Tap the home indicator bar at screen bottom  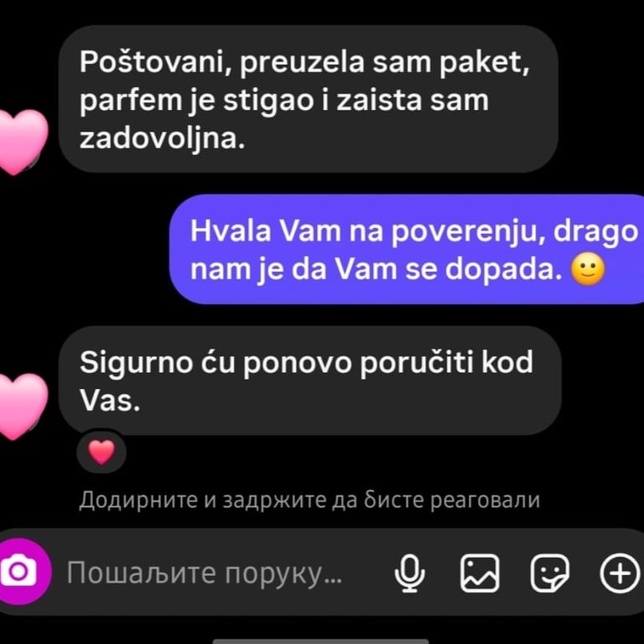point(321,641)
